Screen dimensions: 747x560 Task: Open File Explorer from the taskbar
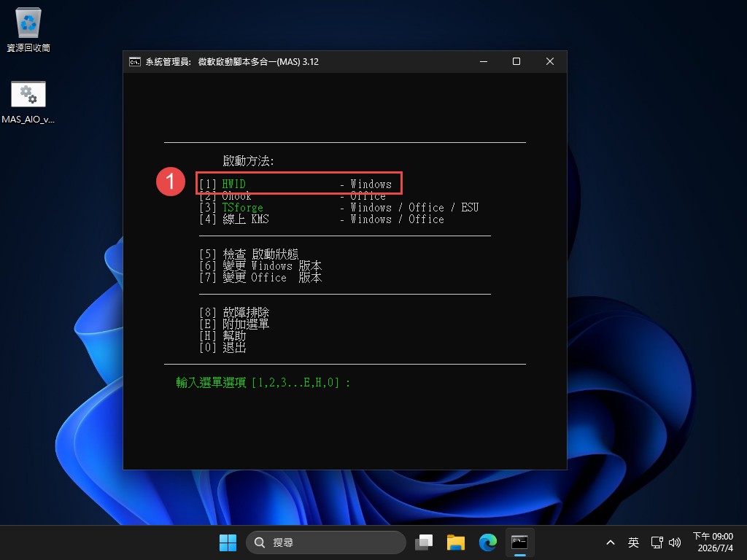[x=456, y=542]
